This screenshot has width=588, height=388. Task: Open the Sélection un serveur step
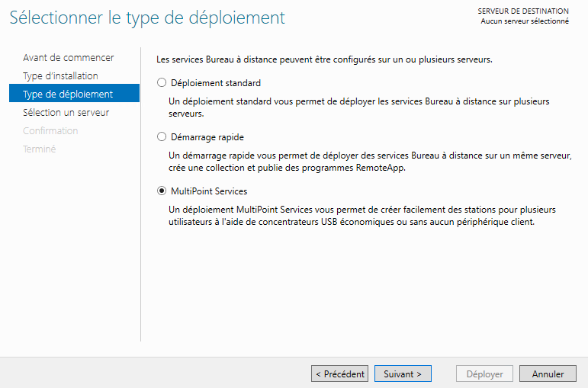click(x=66, y=112)
